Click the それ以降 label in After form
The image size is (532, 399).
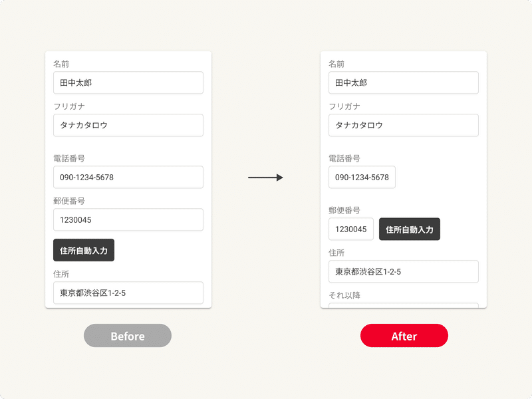pos(344,295)
